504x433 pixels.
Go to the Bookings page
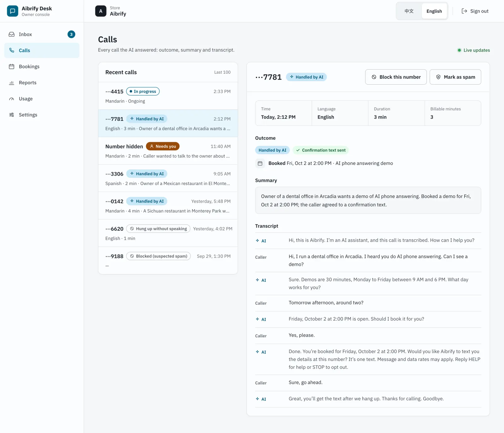(42, 66)
